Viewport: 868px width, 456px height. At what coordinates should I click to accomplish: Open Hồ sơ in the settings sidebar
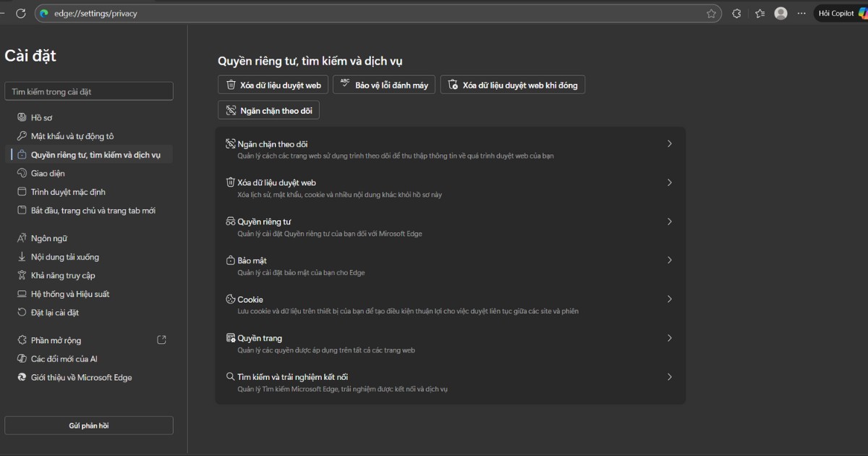tap(41, 117)
